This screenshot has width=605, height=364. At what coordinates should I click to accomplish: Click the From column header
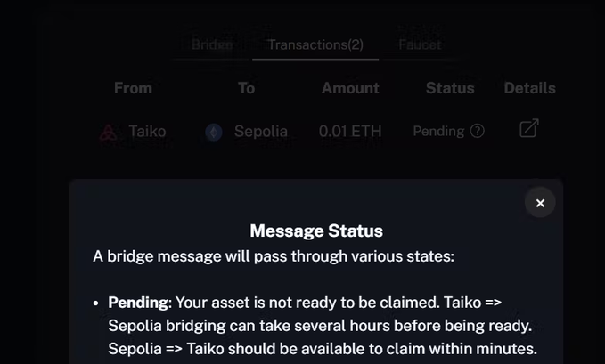pyautogui.click(x=133, y=88)
